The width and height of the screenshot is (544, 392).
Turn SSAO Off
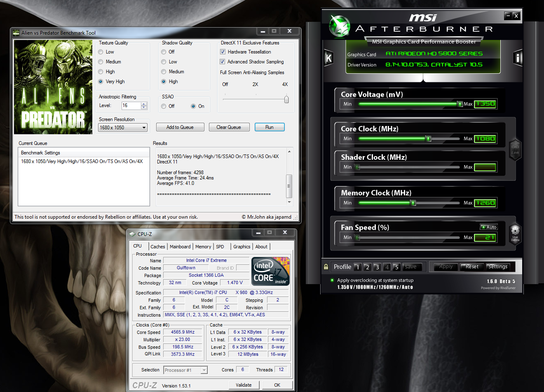[164, 106]
